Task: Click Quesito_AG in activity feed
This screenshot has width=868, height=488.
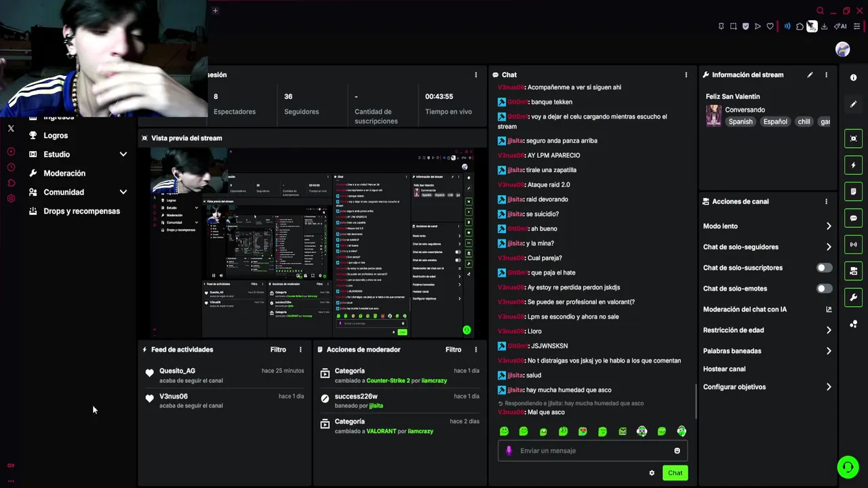Action: [177, 371]
